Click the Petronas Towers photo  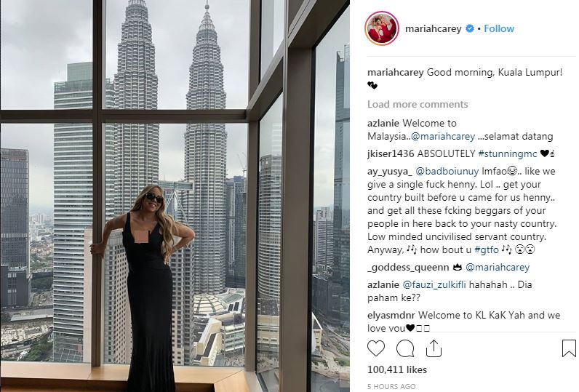(175, 196)
